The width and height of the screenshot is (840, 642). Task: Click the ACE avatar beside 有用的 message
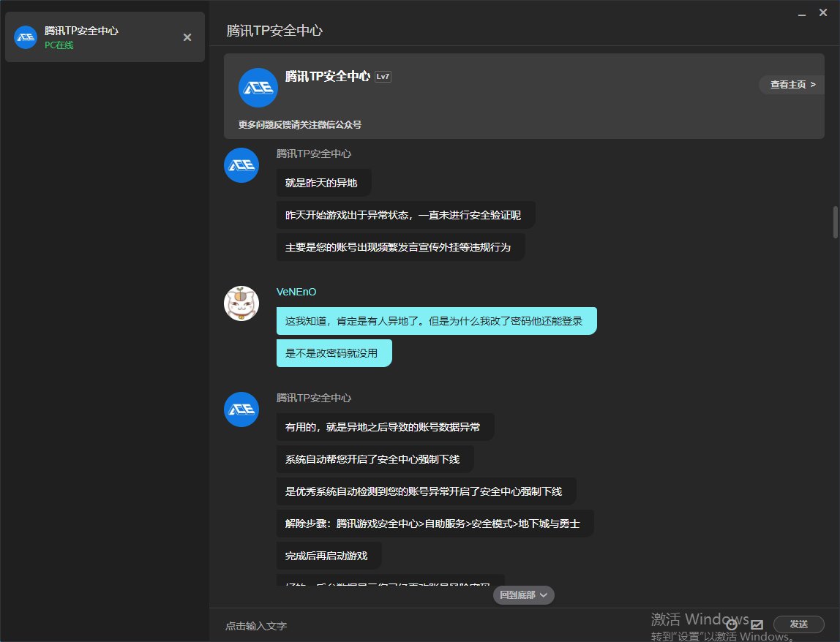tap(241, 409)
